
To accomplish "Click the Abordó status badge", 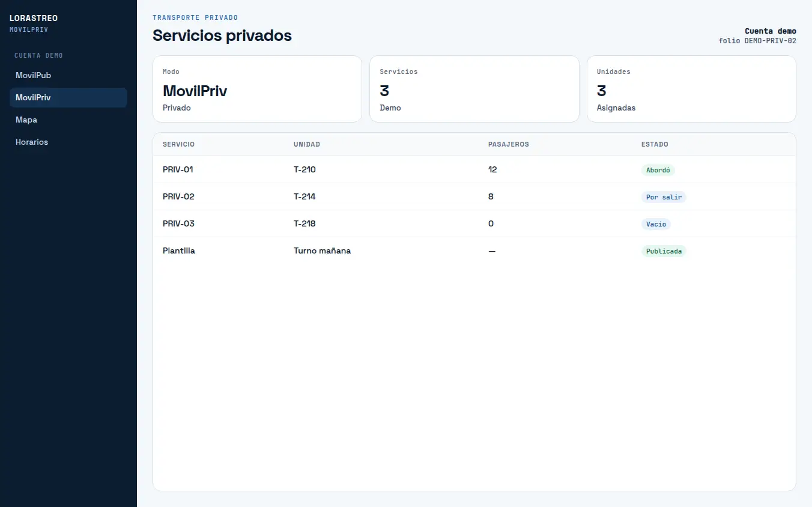I will click(658, 170).
